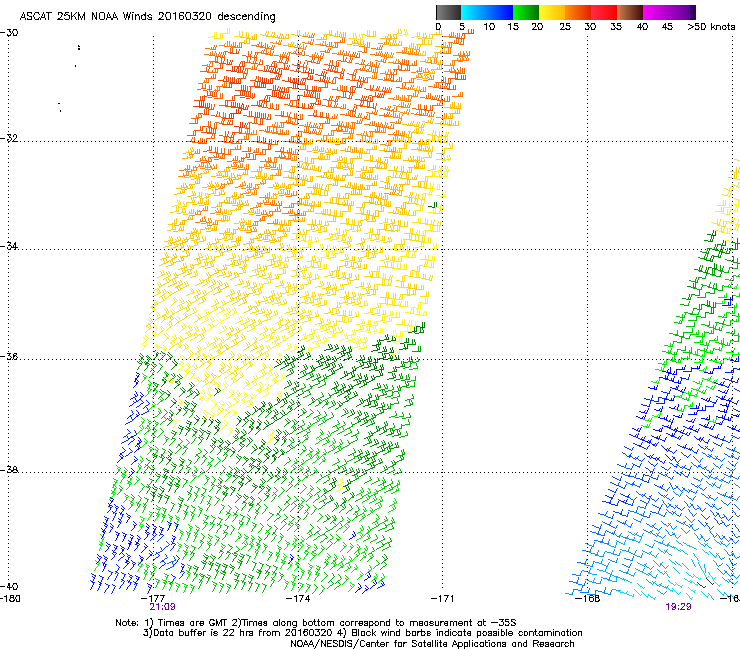The image size is (740, 650).
Task: Click the '-177' longitude axis label
Action: click(153, 599)
